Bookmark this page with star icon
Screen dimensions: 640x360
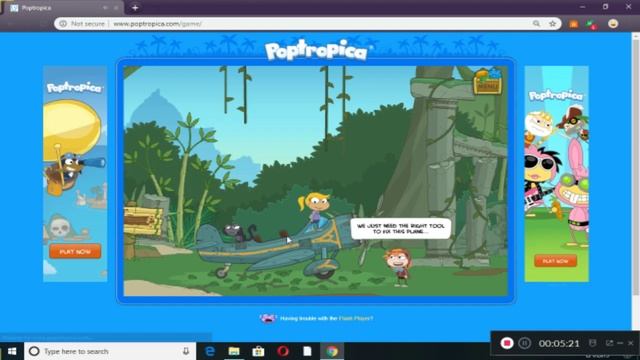(553, 24)
